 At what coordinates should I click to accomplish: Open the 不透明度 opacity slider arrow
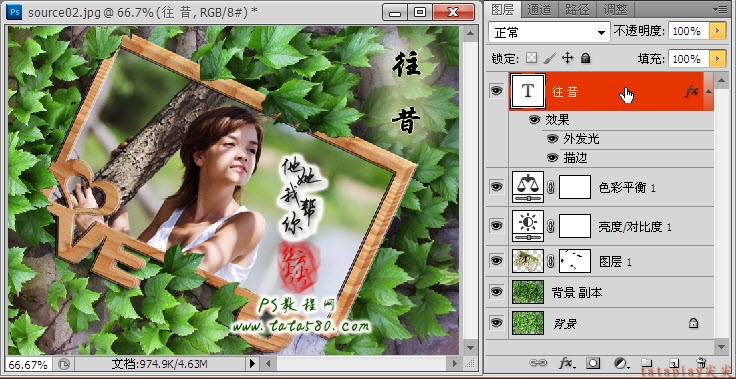click(x=717, y=31)
